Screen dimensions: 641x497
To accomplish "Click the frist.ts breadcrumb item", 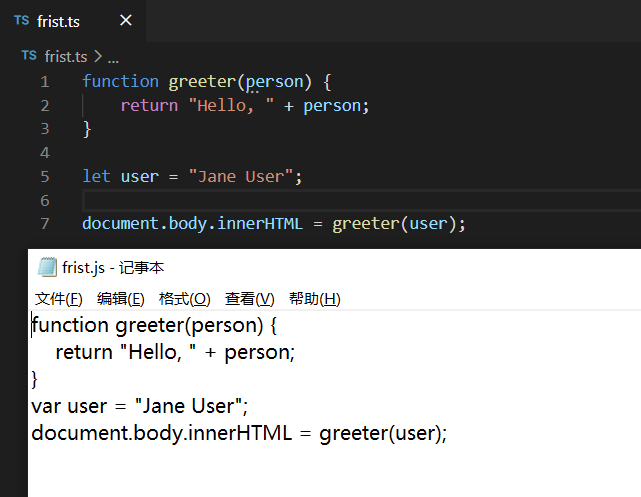I will pos(66,56).
